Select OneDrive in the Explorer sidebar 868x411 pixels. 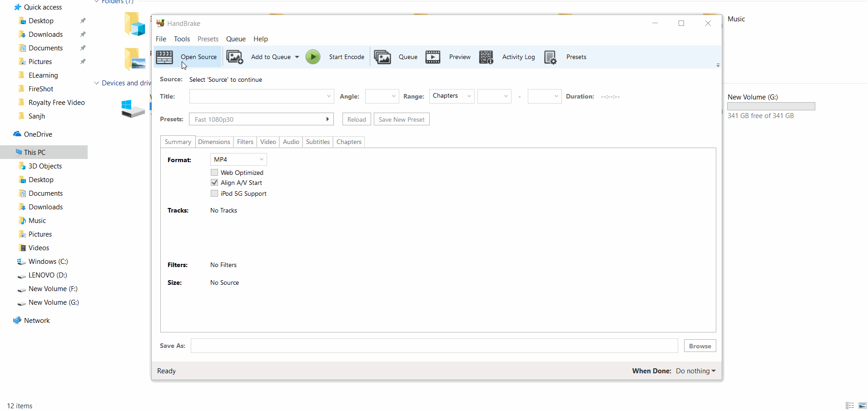click(x=38, y=134)
